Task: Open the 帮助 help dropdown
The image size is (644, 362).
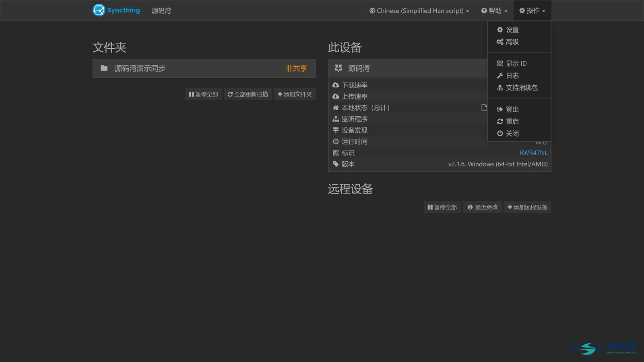Action: (494, 10)
